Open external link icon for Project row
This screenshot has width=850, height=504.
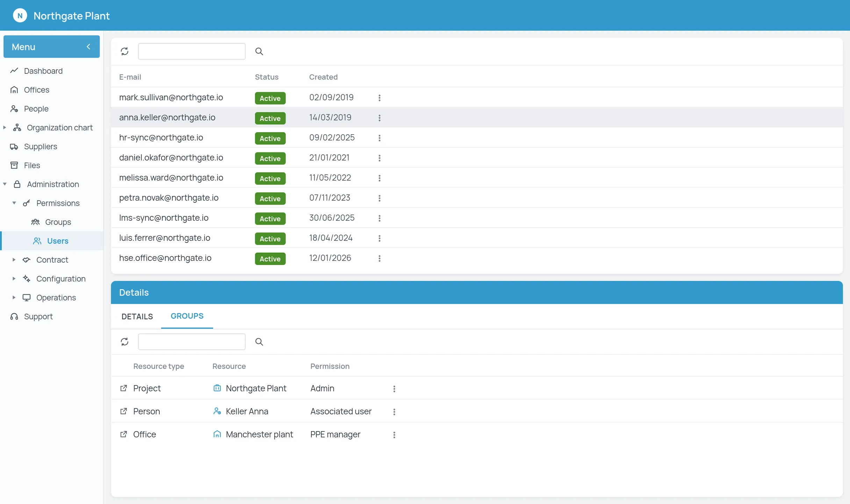point(123,388)
